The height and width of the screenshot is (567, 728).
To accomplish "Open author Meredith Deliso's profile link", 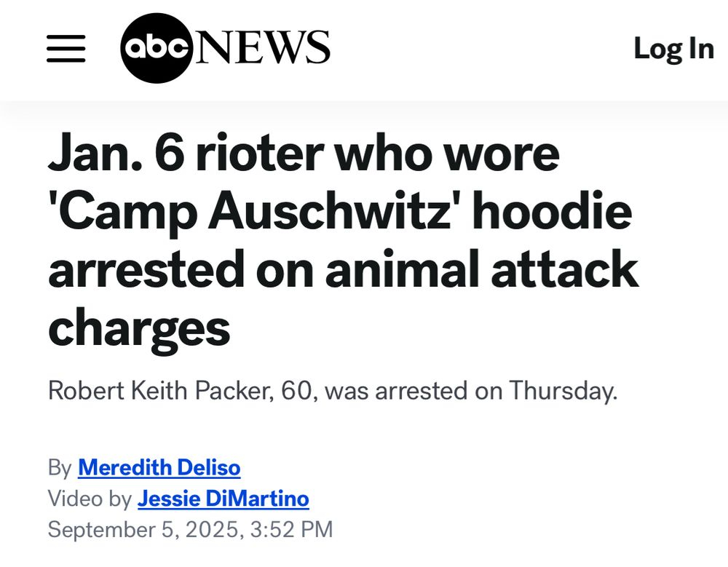I will tap(159, 467).
